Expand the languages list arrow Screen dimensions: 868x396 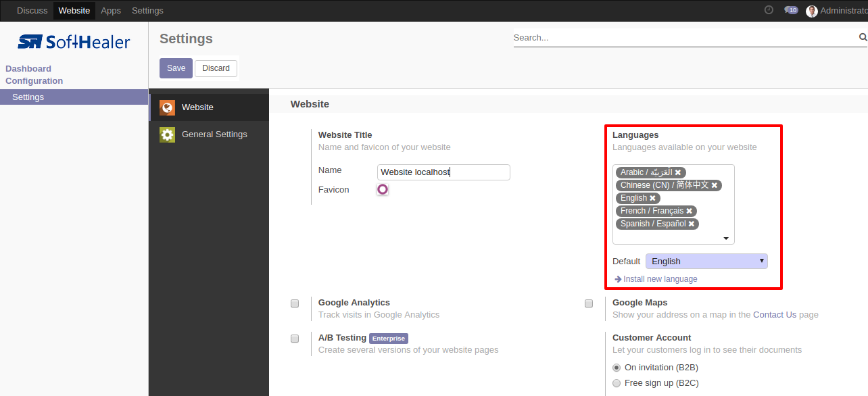pyautogui.click(x=726, y=239)
